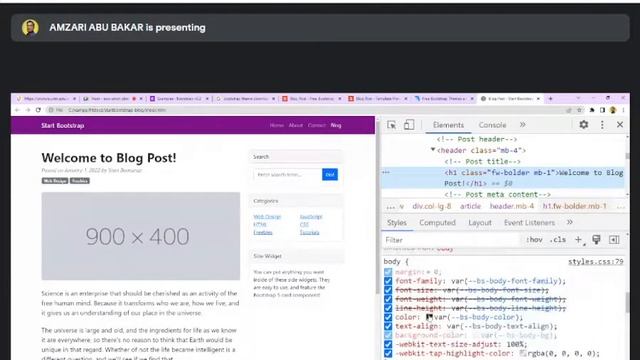Expand the right breadcrumb ellipsis
640x360 pixels.
[x=620, y=207]
